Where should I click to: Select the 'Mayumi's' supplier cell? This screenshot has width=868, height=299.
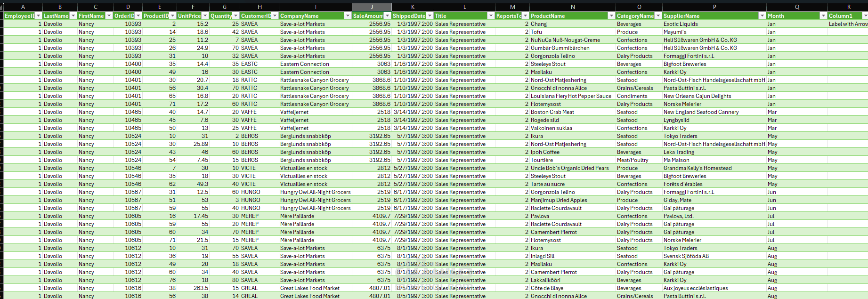[x=714, y=32]
